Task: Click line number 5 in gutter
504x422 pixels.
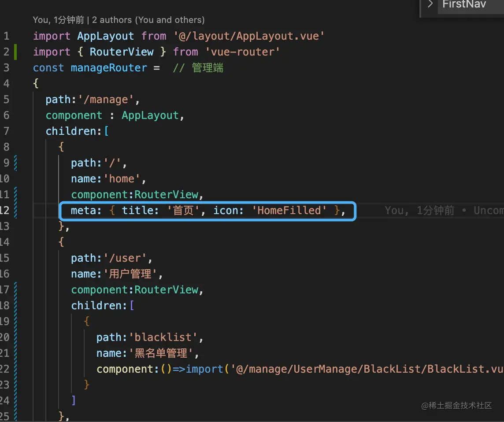Action: [x=7, y=99]
